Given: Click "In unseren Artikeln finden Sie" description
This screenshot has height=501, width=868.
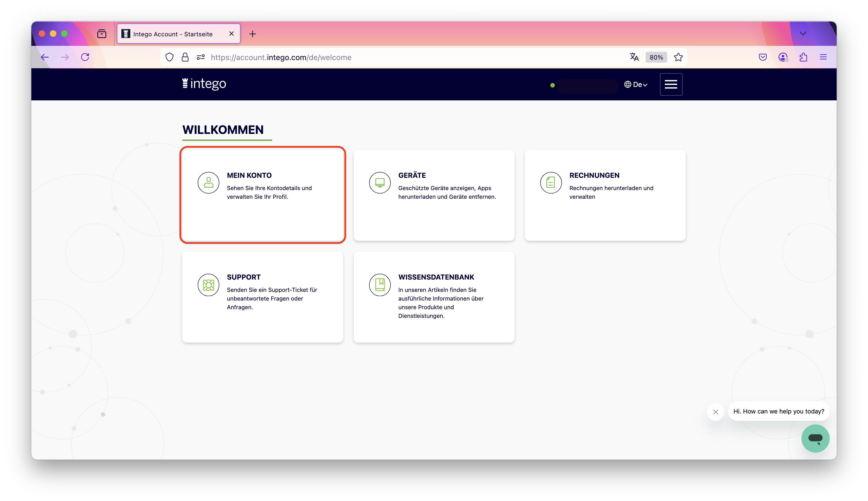Looking at the screenshot, I should coord(440,303).
